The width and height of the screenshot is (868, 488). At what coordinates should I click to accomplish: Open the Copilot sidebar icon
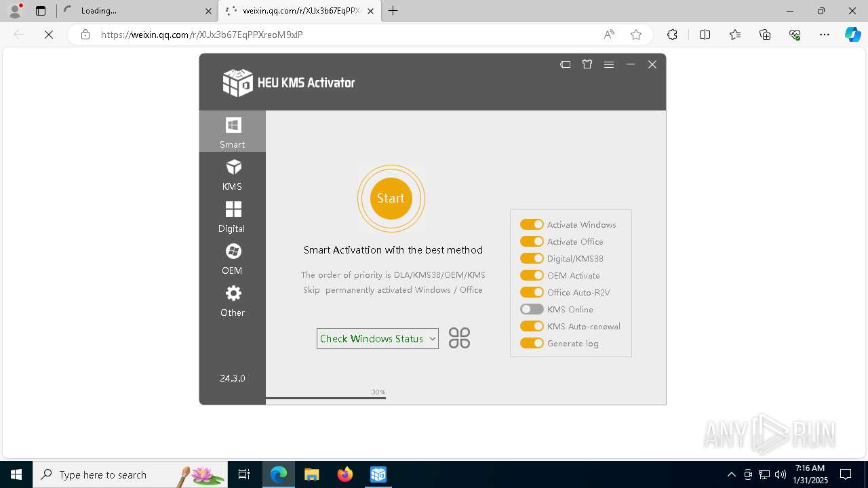point(852,35)
